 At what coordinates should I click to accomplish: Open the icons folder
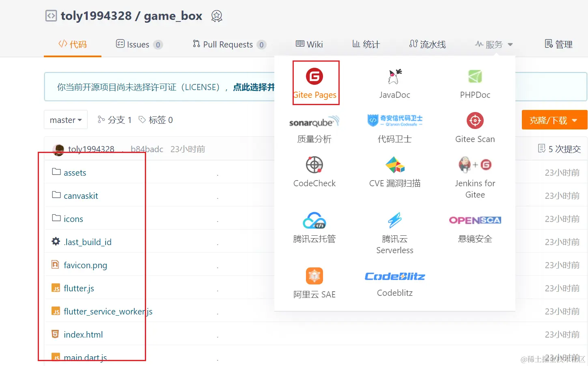click(x=73, y=219)
